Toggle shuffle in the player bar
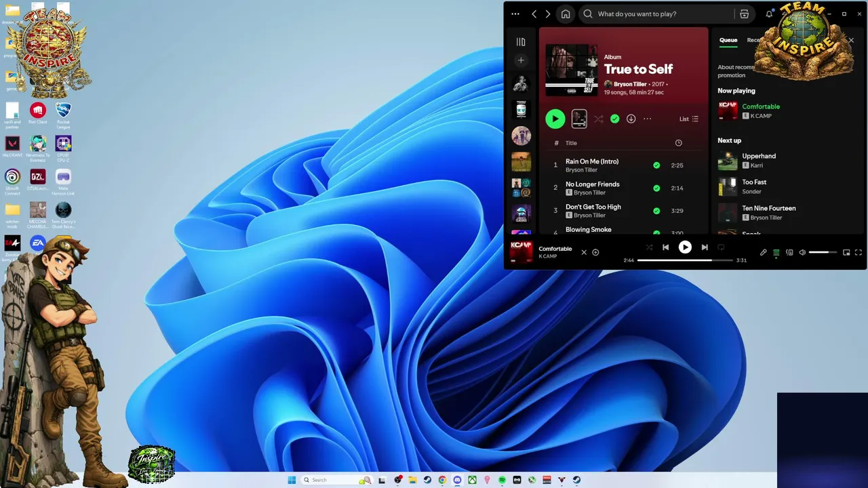The height and width of the screenshot is (488, 868). tap(649, 247)
